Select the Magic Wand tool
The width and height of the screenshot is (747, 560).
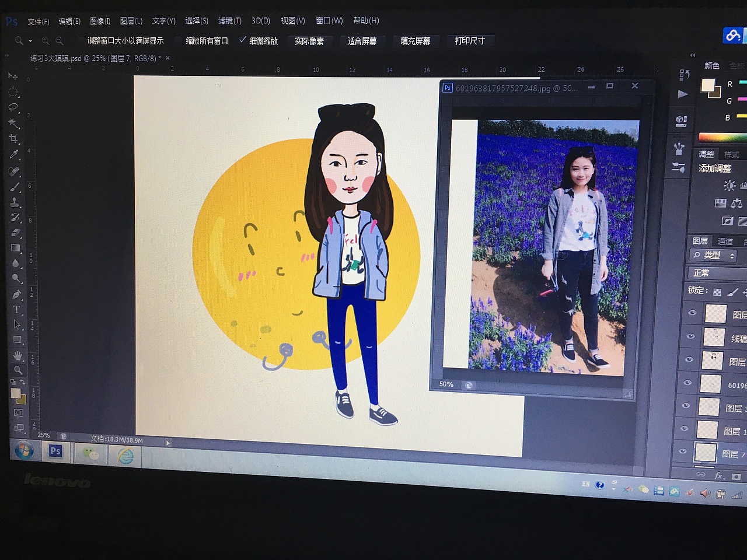click(x=13, y=123)
